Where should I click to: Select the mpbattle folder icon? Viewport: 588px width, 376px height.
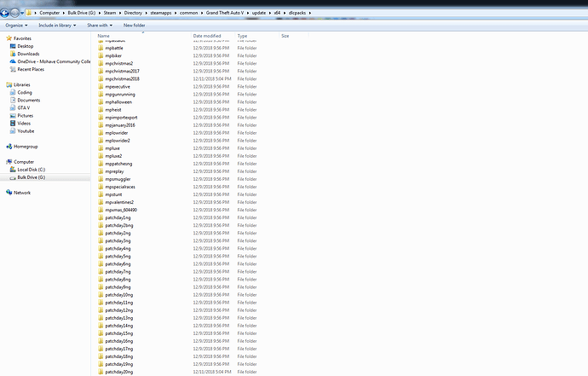pyautogui.click(x=101, y=48)
